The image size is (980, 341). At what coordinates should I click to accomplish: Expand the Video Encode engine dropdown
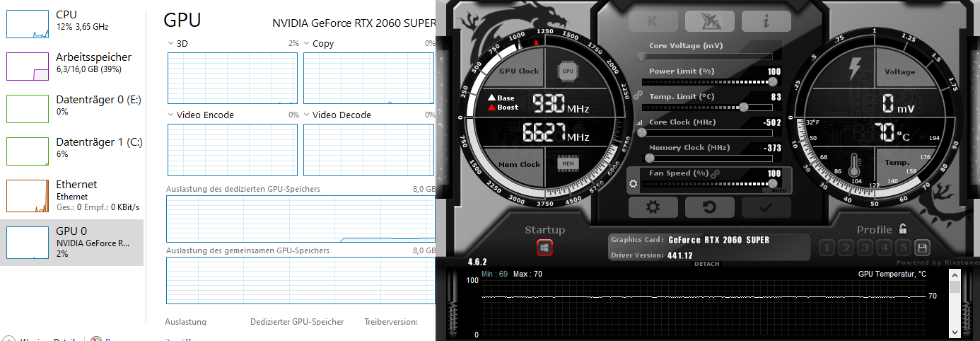(170, 115)
